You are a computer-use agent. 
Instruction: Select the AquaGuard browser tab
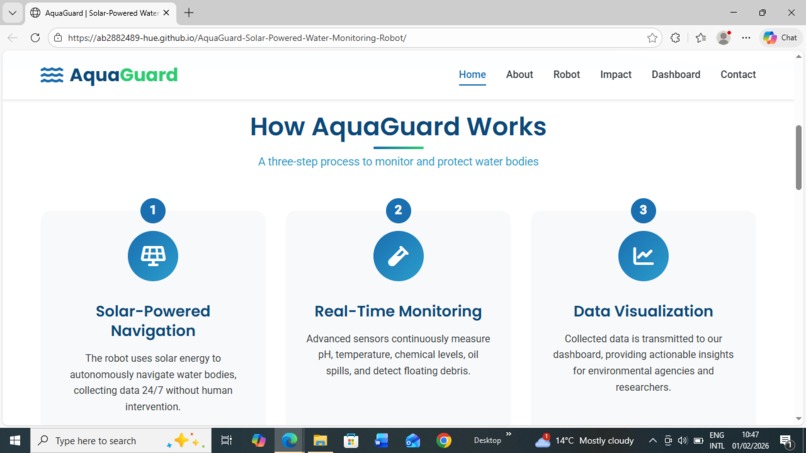coord(101,13)
